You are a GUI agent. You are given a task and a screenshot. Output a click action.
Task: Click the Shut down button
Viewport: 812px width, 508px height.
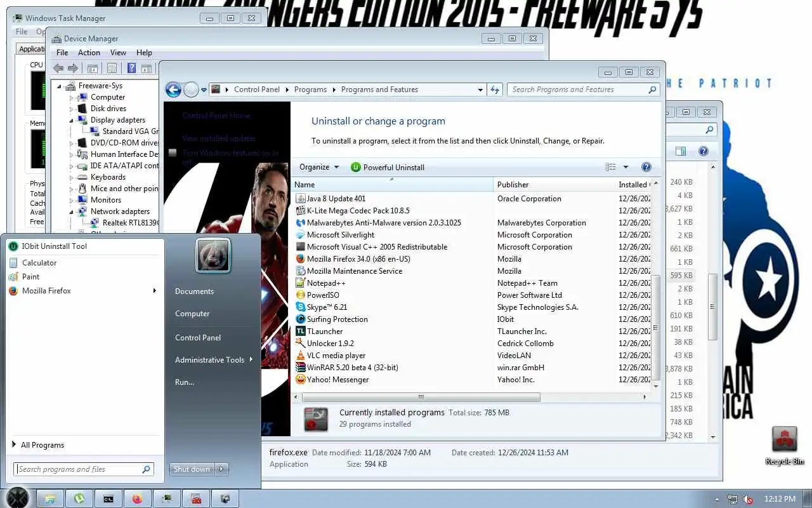click(x=192, y=469)
